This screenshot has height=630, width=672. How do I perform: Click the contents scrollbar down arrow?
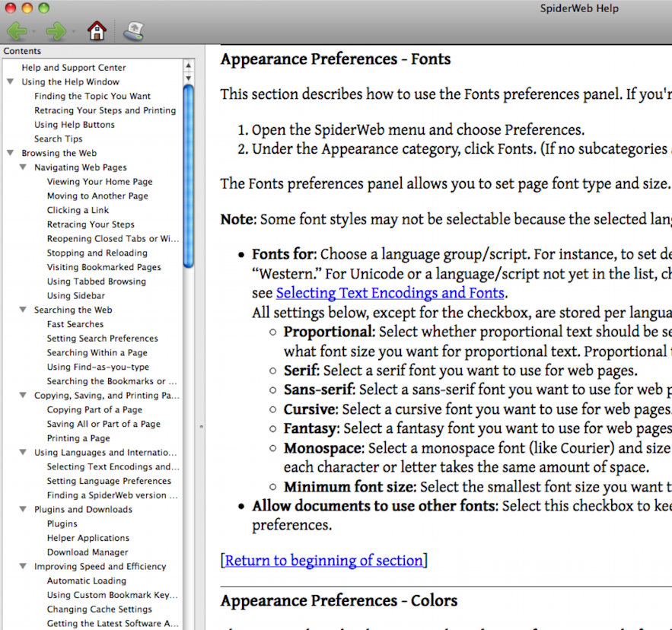tap(188, 78)
